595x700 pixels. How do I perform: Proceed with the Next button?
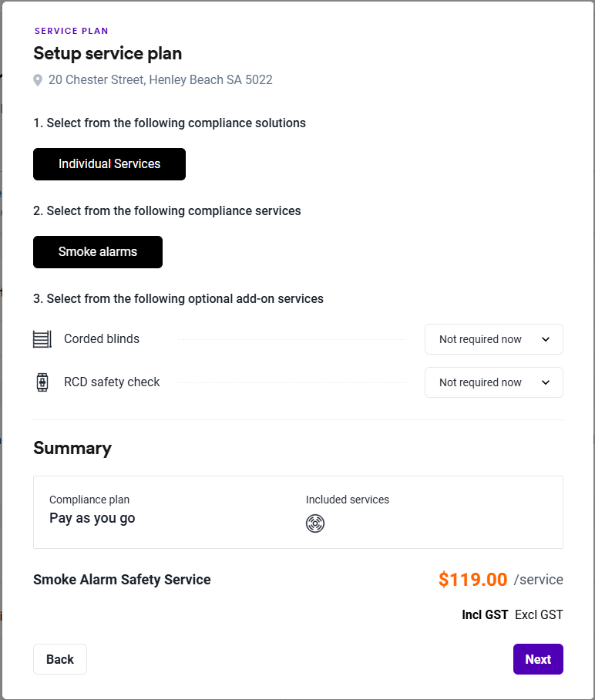coord(538,659)
